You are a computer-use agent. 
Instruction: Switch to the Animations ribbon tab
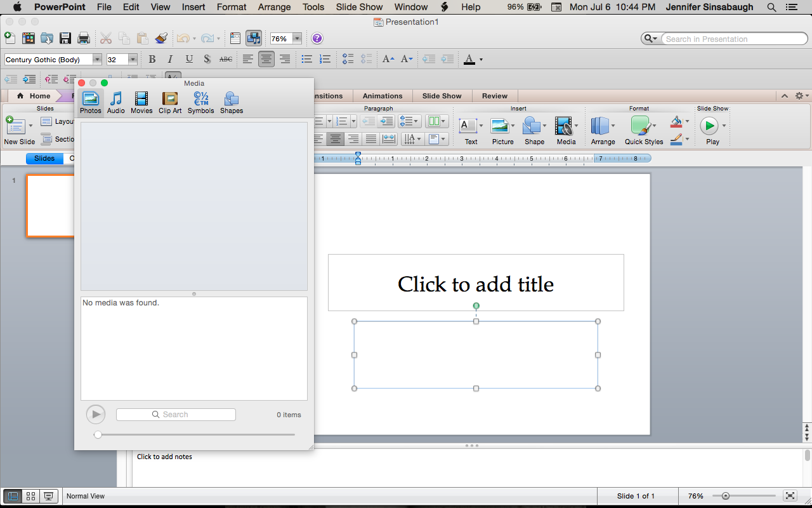383,96
